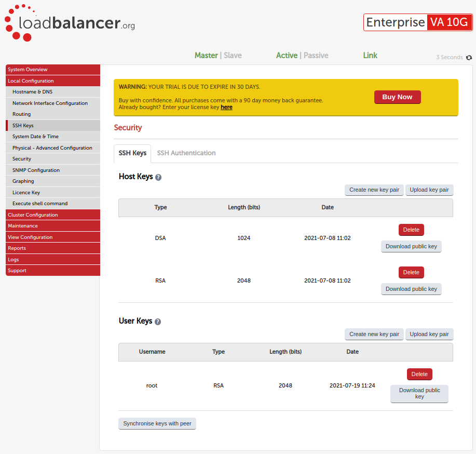Upload a key pair under User Keys
Screen dimensions: 476x454
[x=429, y=334]
